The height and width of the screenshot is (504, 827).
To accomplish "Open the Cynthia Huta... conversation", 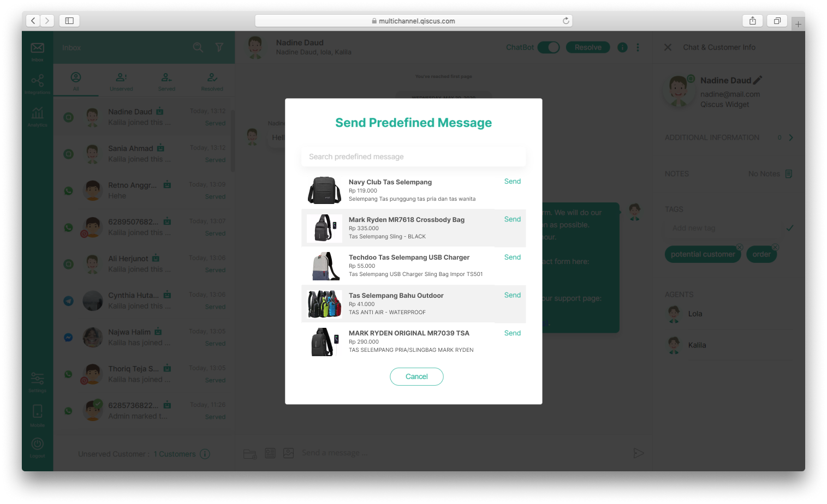I will (144, 301).
